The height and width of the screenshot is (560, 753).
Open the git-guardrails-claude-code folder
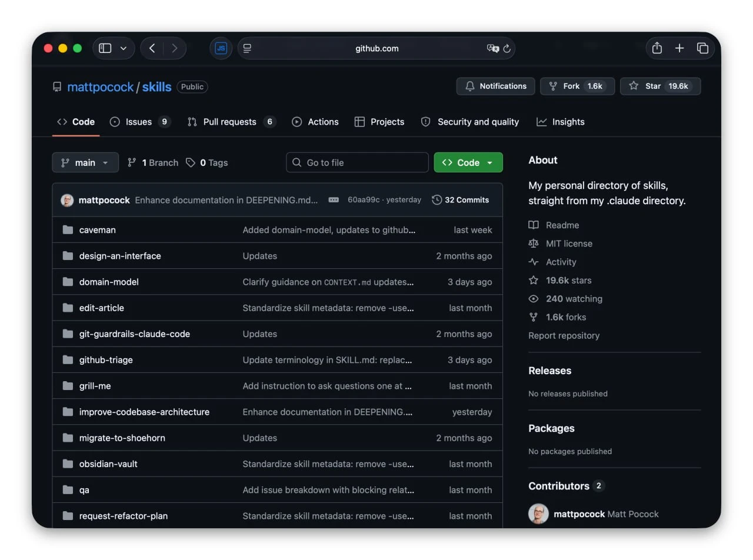(135, 334)
